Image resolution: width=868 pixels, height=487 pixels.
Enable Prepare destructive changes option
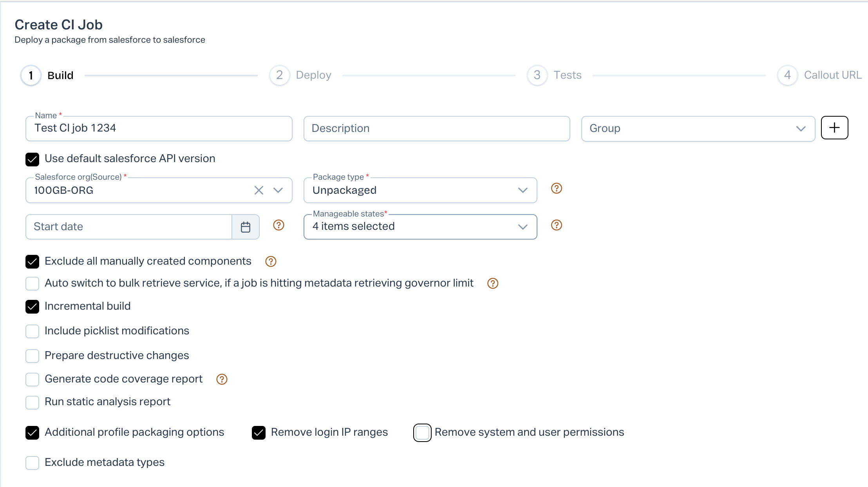[x=33, y=356]
